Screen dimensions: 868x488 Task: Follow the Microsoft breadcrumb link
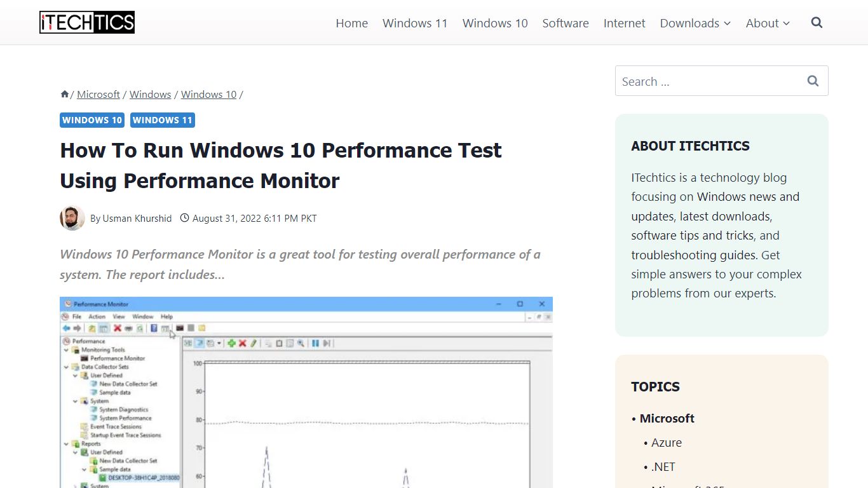98,94
